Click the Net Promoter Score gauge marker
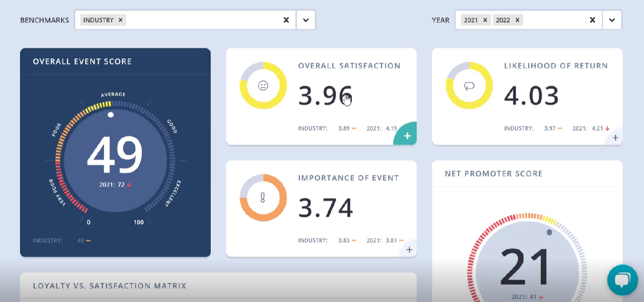This screenshot has height=302, width=644. click(549, 232)
